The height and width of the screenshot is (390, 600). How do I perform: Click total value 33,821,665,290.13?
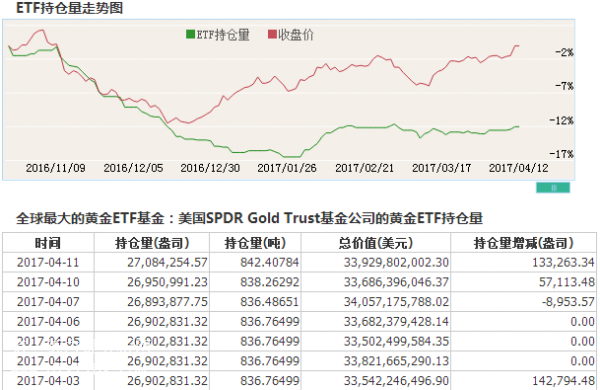[x=396, y=361]
